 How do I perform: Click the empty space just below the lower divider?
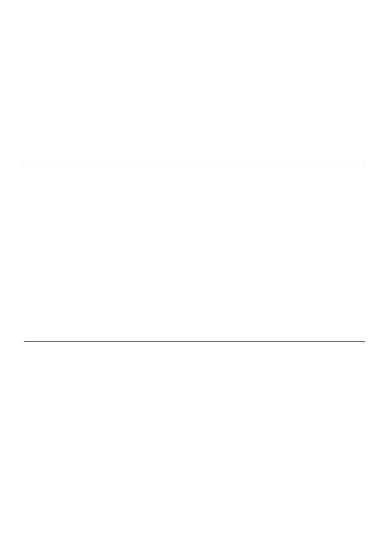point(194,347)
